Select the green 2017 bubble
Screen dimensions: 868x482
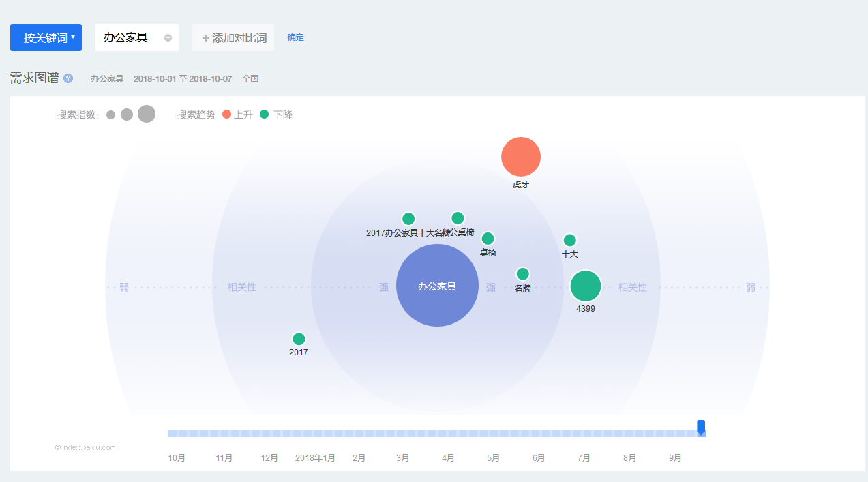coord(299,339)
